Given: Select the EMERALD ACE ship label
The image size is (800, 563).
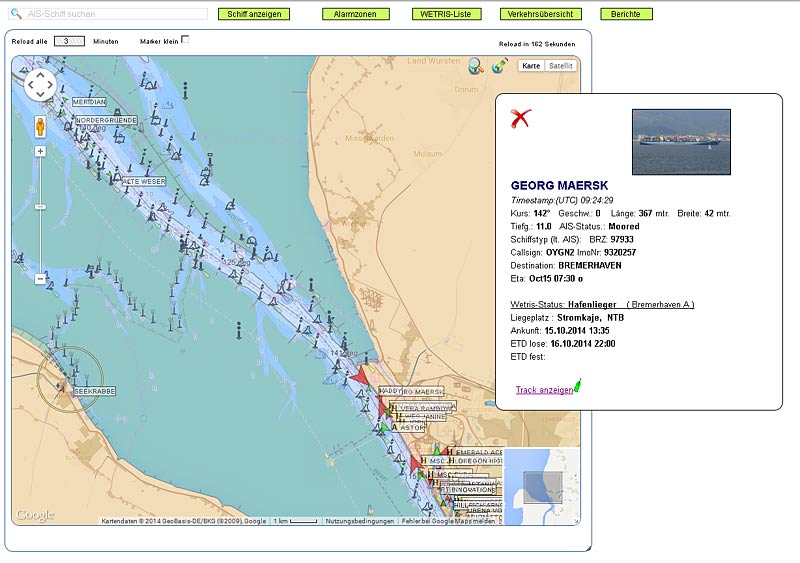Looking at the screenshot, I should (476, 452).
